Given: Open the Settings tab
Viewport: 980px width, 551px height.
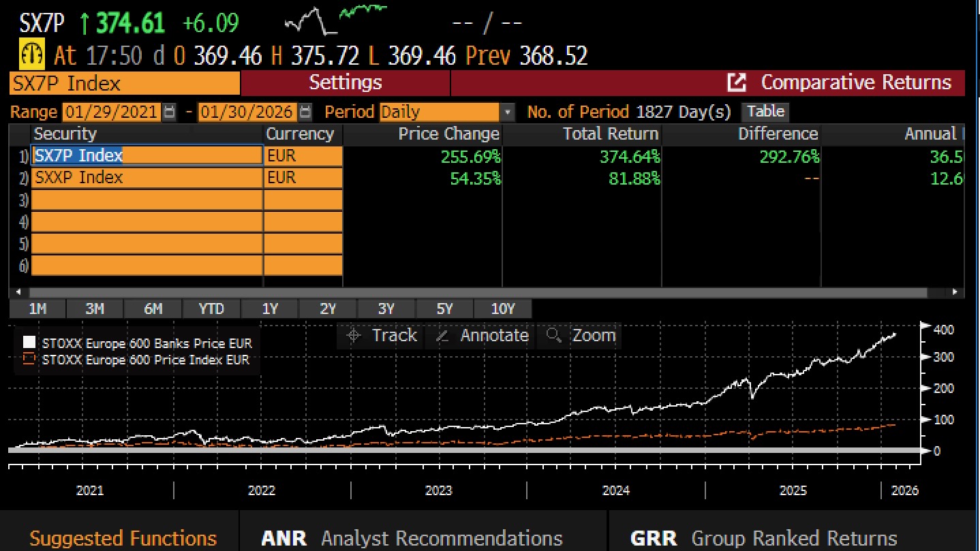Looking at the screenshot, I should pos(345,83).
